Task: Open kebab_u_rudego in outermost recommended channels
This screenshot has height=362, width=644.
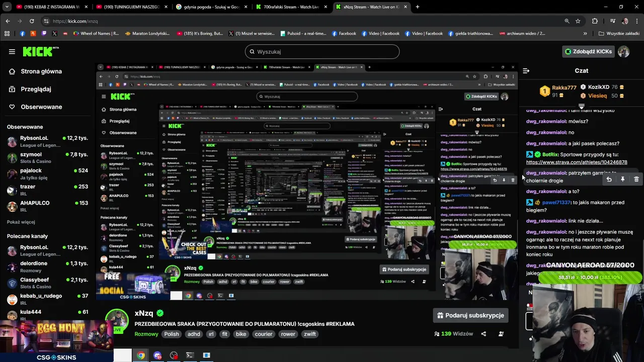Action: (48, 299)
